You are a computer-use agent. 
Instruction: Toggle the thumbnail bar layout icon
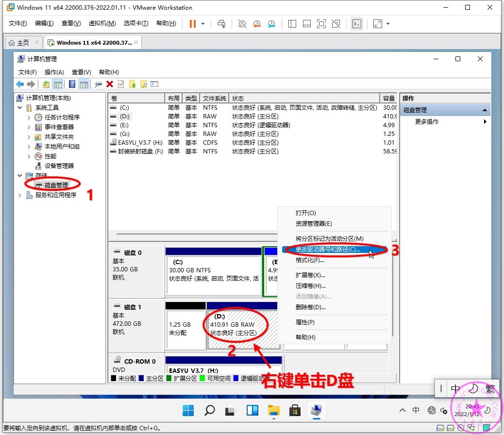(307, 24)
